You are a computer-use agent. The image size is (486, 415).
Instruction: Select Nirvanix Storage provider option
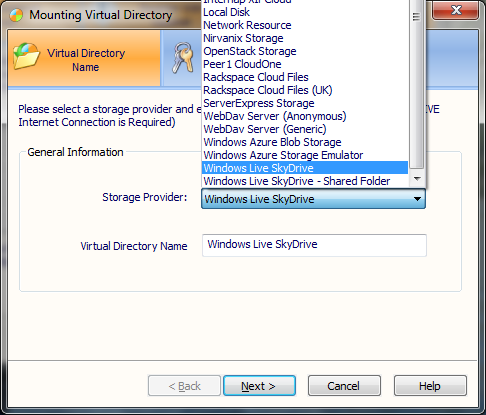305,38
